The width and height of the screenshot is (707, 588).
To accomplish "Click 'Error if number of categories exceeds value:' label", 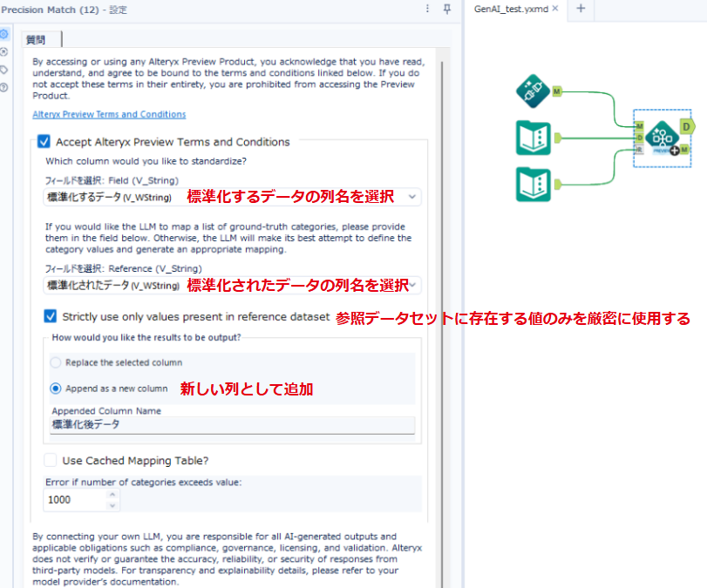I will point(143,482).
